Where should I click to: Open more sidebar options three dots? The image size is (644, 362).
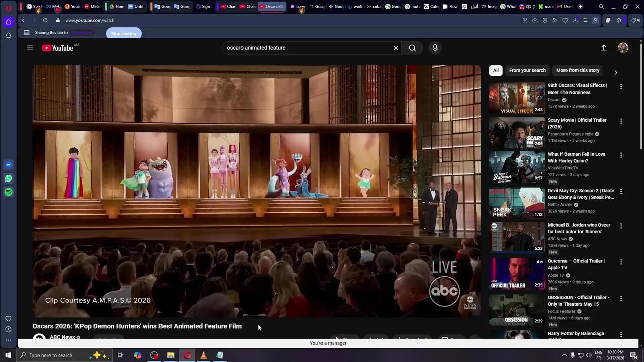click(9, 340)
